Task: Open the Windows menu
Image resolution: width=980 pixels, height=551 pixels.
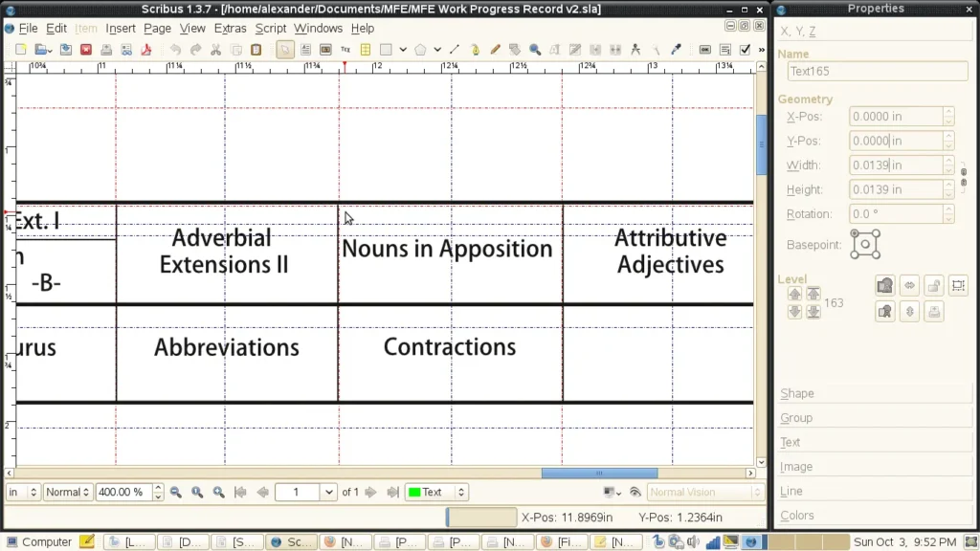Action: pos(318,29)
